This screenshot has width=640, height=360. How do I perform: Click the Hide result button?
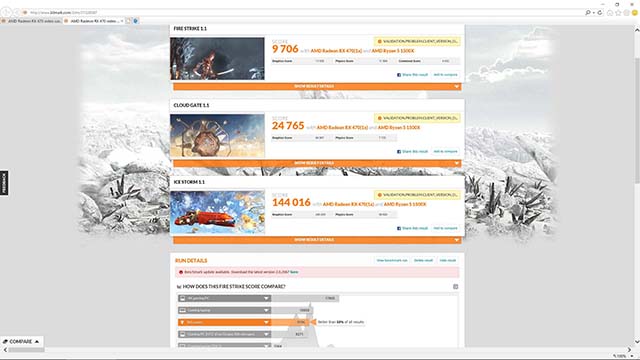448,260
